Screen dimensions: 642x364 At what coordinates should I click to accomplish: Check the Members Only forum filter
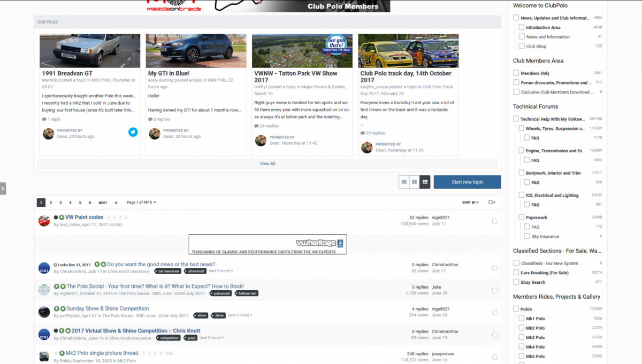516,73
